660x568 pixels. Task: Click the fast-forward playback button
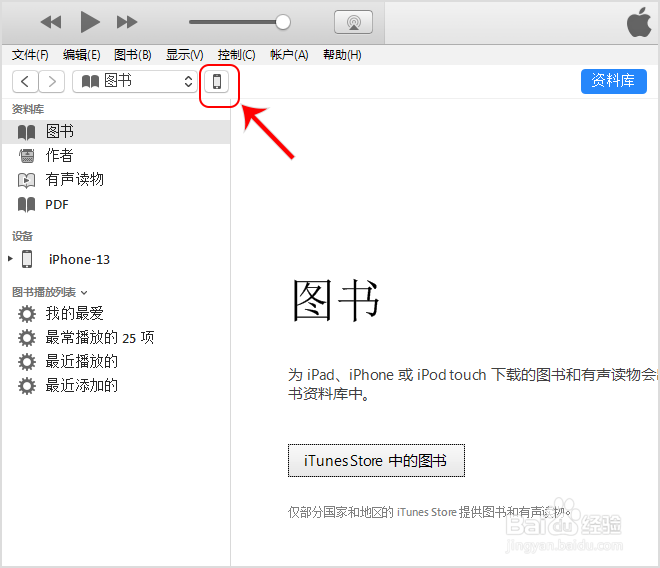pyautogui.click(x=127, y=22)
